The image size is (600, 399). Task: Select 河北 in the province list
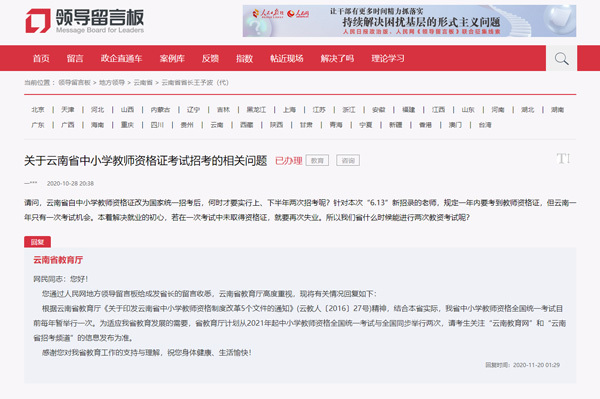pyautogui.click(x=98, y=110)
